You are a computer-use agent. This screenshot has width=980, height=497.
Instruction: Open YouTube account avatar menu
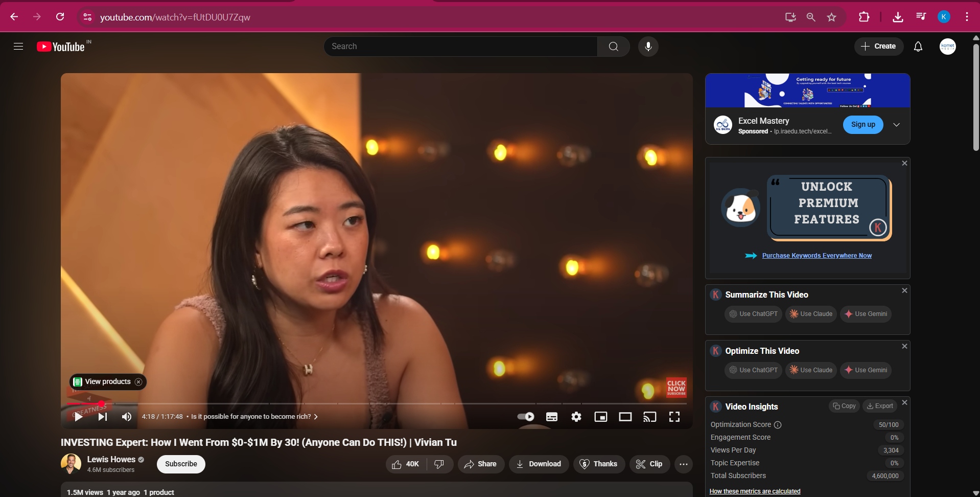point(948,47)
